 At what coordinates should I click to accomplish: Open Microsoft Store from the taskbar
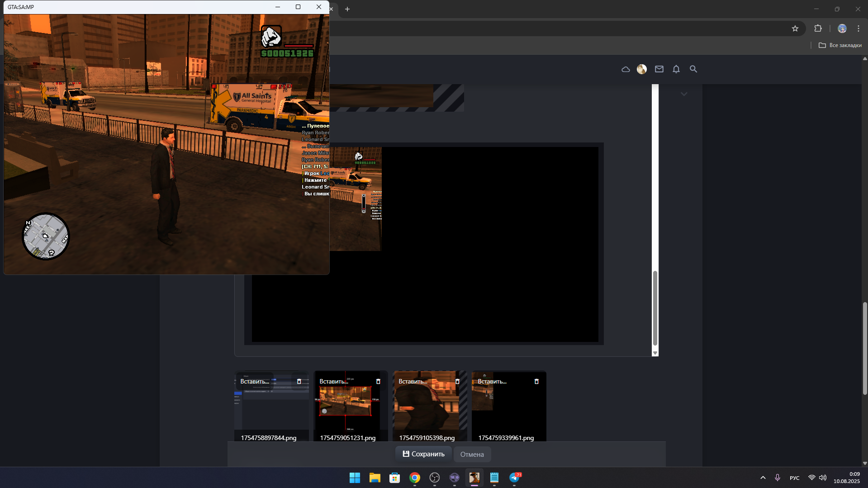pyautogui.click(x=394, y=478)
